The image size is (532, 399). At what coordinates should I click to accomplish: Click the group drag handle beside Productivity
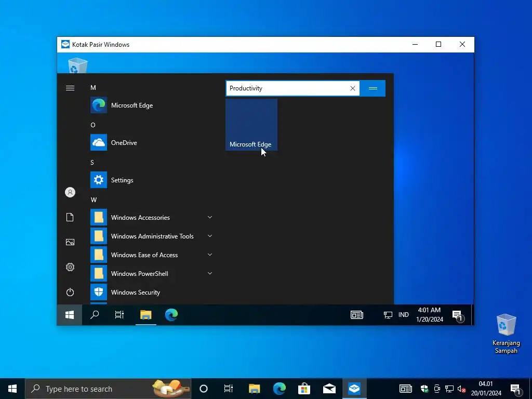pyautogui.click(x=373, y=88)
